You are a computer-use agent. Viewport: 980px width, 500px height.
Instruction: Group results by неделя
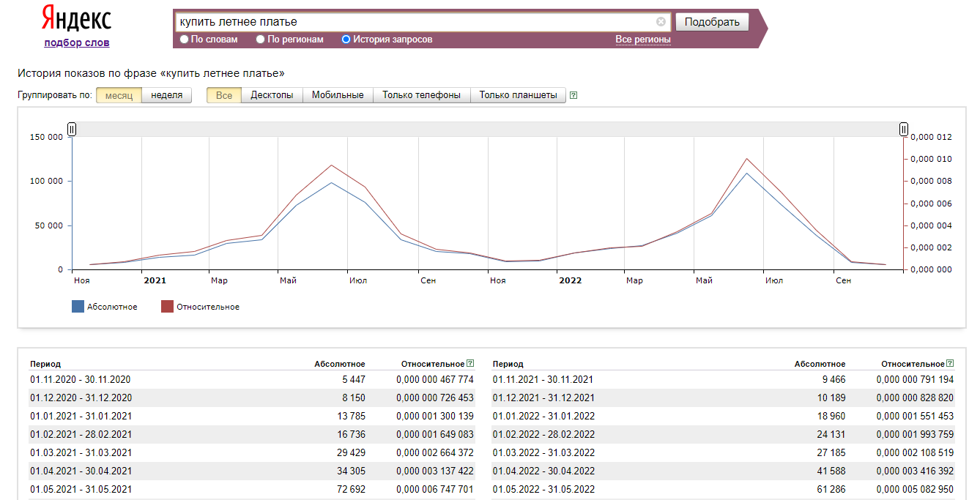coord(166,95)
